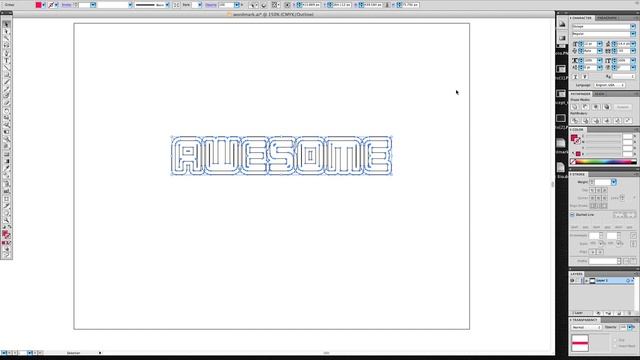Click the Transparency panel tab

pos(584,320)
